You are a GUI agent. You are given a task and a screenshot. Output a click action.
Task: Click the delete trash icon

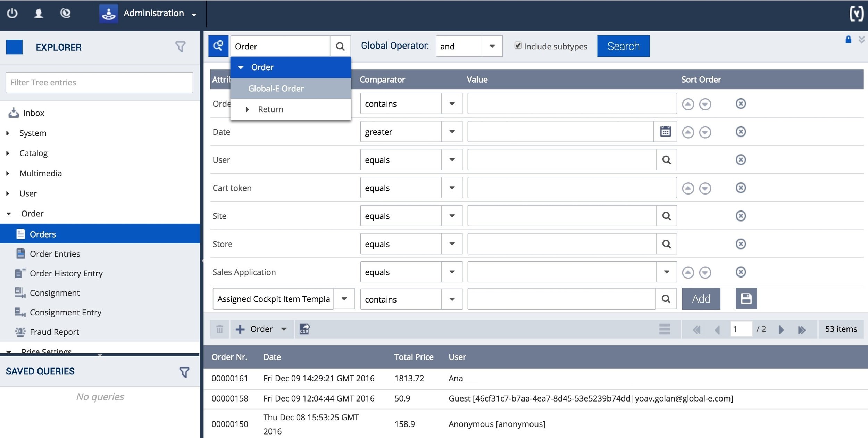(219, 329)
